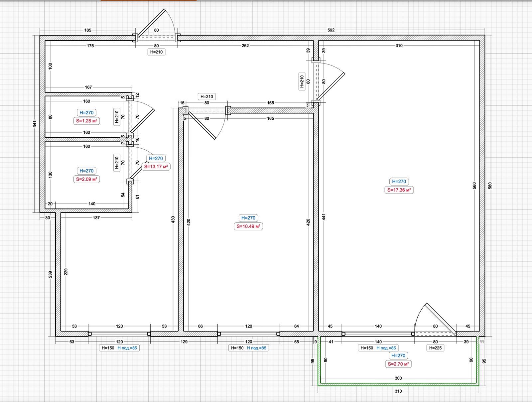
Task: Click the H=270 label above S=13.17 м²
Action: [156, 159]
